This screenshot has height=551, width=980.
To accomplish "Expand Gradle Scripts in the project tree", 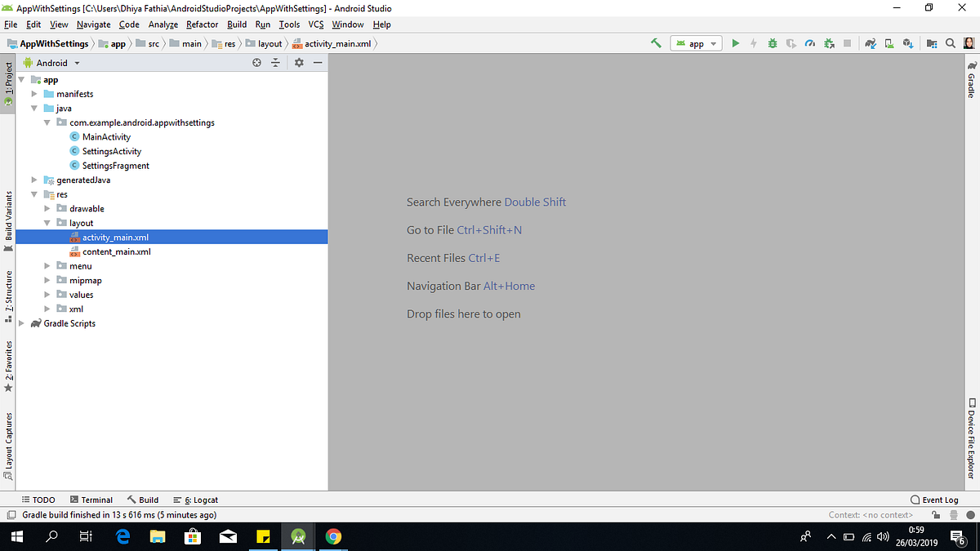I will pos(20,323).
